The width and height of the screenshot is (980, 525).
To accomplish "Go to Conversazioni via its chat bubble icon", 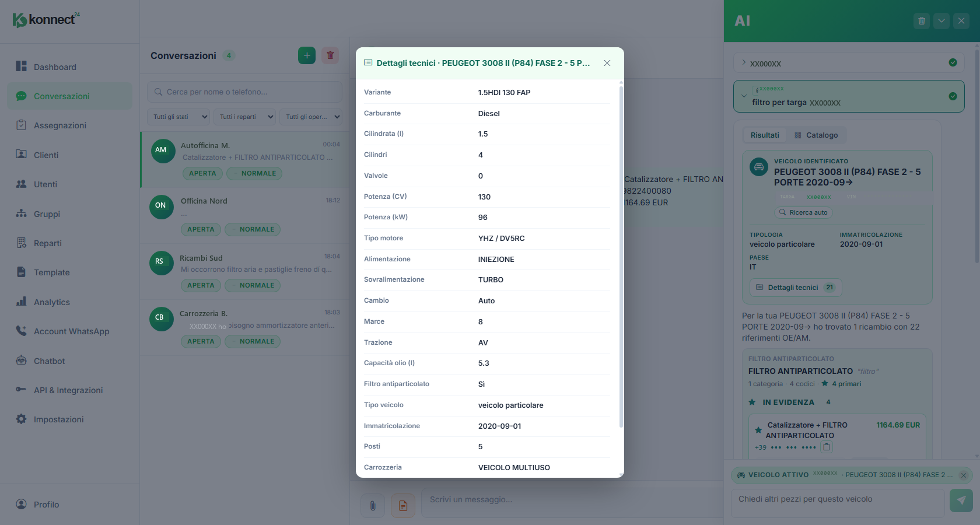I will 22,96.
